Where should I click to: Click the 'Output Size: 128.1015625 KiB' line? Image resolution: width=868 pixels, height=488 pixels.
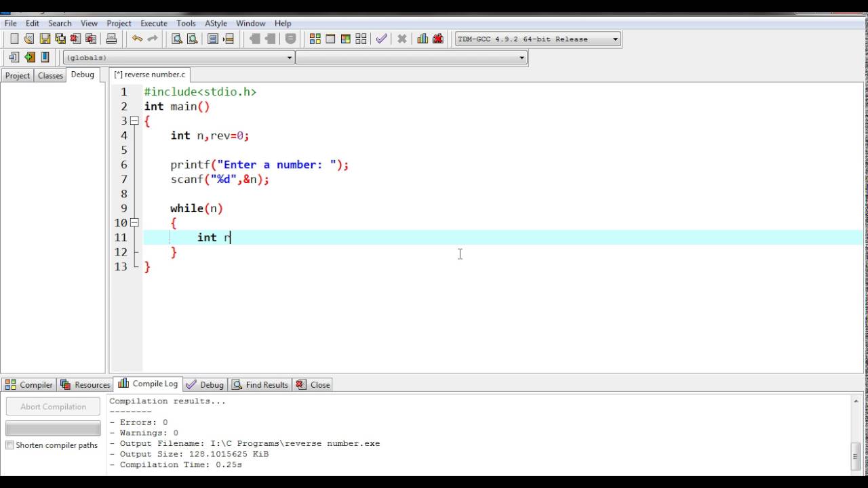point(189,454)
